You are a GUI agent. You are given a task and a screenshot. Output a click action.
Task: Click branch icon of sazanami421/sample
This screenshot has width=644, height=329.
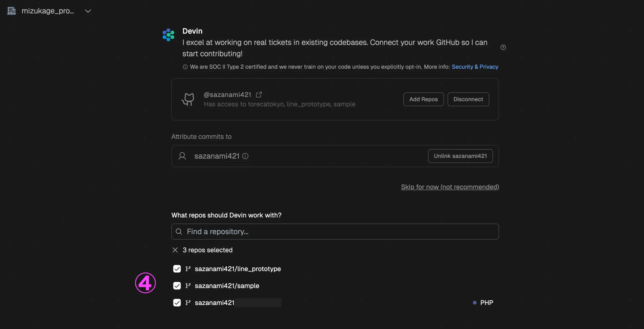pyautogui.click(x=188, y=286)
